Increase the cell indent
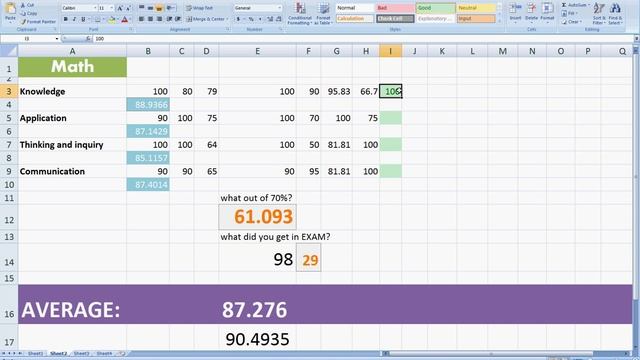Viewport: 640px width, 360px height. pyautogui.click(x=178, y=19)
